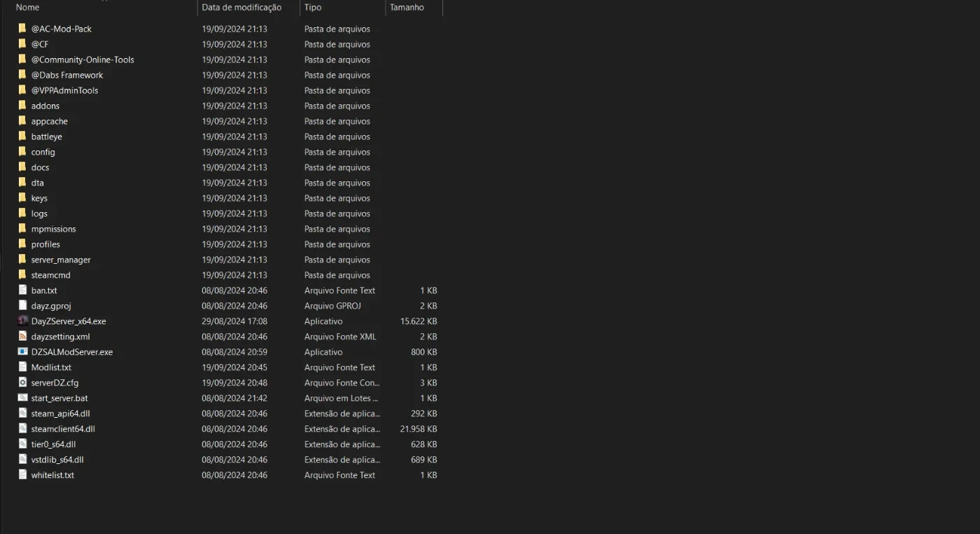Click the 08/08/2024 21:42 date cell
The image size is (980, 534).
(x=234, y=398)
